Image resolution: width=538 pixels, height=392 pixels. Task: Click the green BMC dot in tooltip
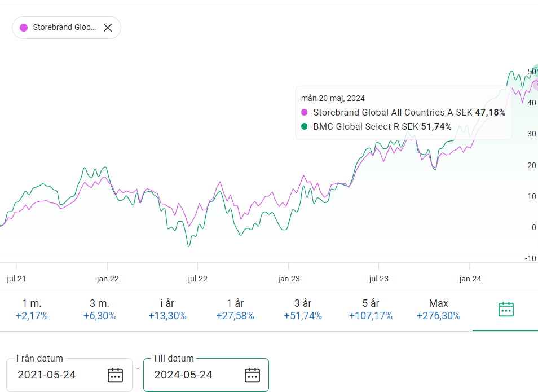[x=305, y=127]
